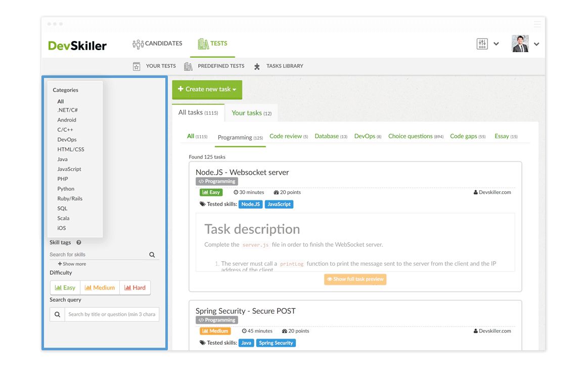Open the Predefined Tests icon

(x=188, y=66)
